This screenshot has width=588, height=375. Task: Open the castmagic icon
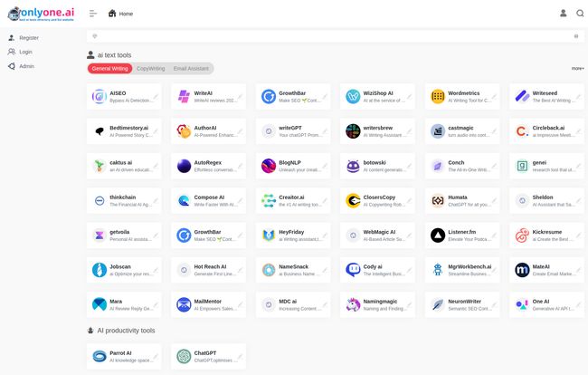click(438, 131)
